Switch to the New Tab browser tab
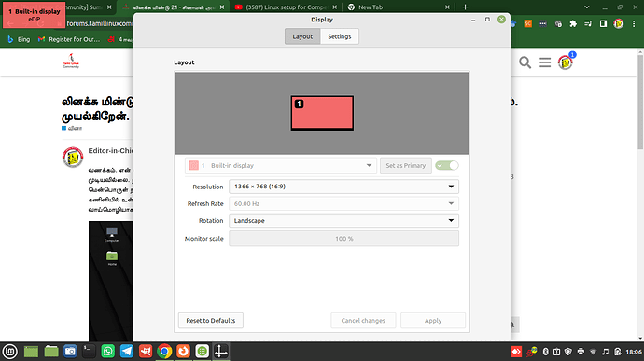This screenshot has height=361, width=644. click(x=399, y=7)
